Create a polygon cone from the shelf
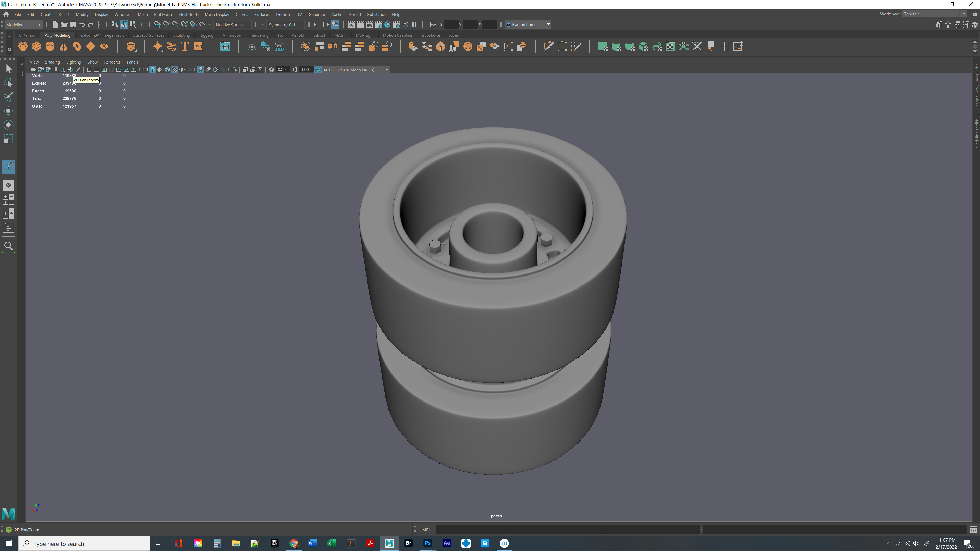The width and height of the screenshot is (980, 551). point(64,46)
